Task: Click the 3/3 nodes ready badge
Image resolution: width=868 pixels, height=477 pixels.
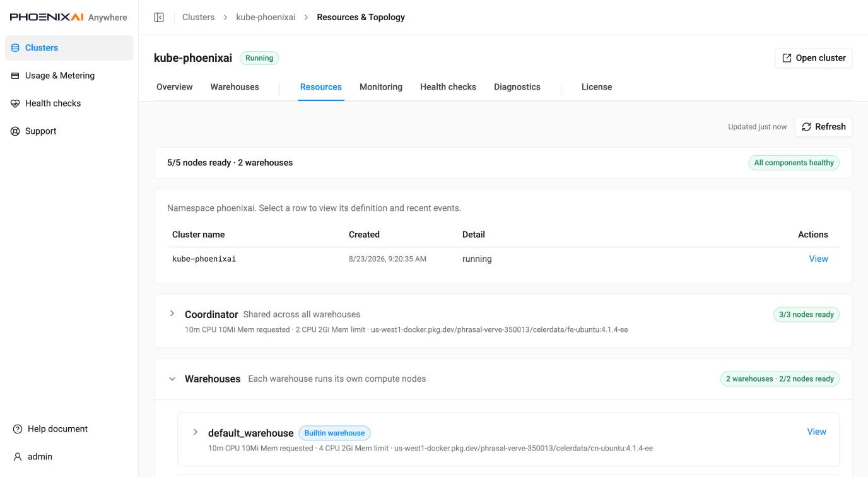Action: click(806, 314)
